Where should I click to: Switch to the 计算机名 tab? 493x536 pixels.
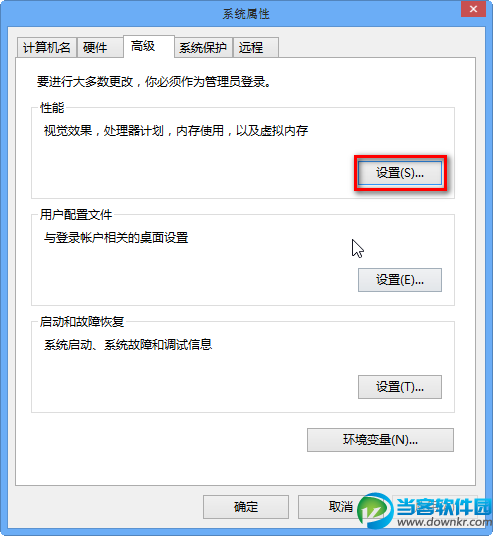[x=46, y=47]
